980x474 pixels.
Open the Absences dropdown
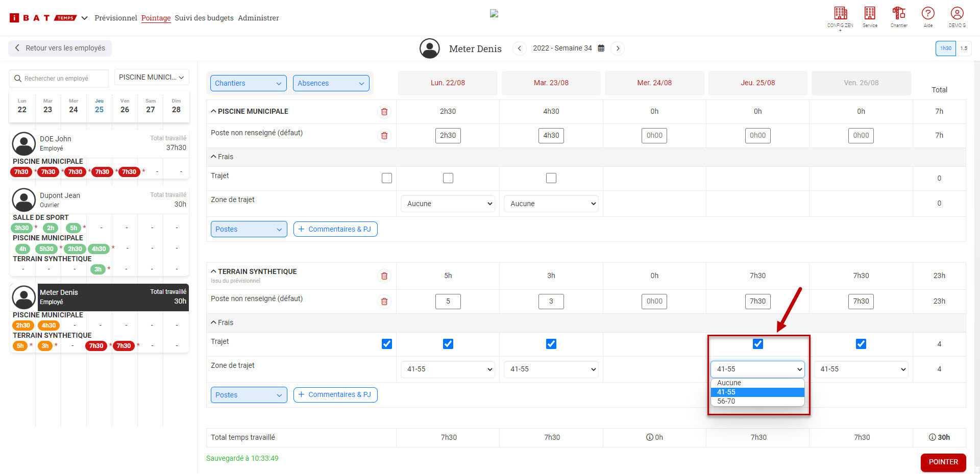pyautogui.click(x=331, y=83)
